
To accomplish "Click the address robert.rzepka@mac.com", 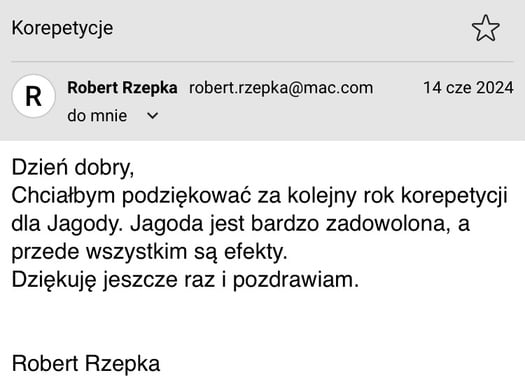I will [281, 88].
